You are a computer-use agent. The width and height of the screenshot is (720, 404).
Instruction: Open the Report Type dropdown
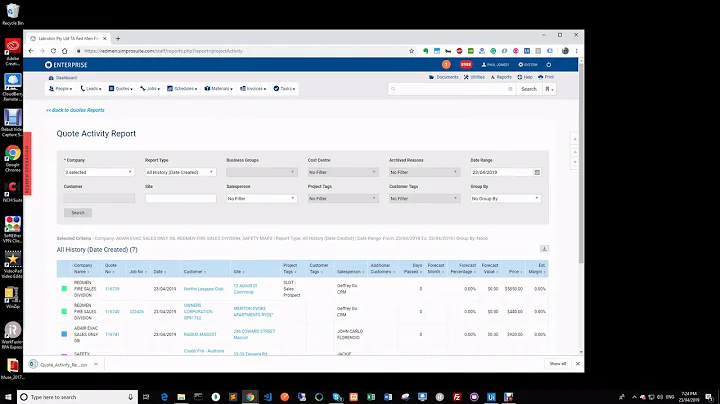[x=180, y=172]
